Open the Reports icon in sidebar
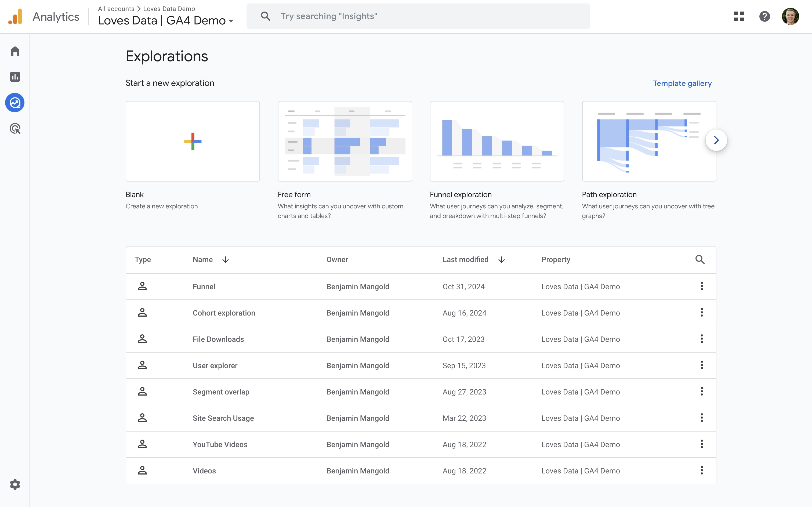This screenshot has height=507, width=812. tap(15, 77)
